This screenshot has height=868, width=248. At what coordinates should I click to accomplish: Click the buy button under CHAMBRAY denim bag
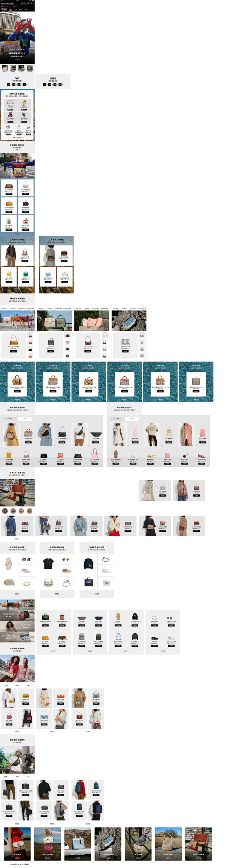pyautogui.click(x=125, y=351)
